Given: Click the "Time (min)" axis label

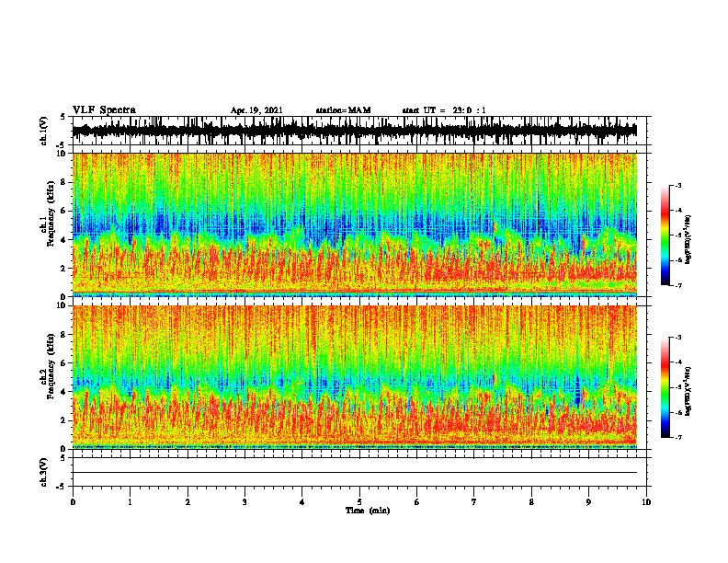Looking at the screenshot, I should click(x=368, y=511).
